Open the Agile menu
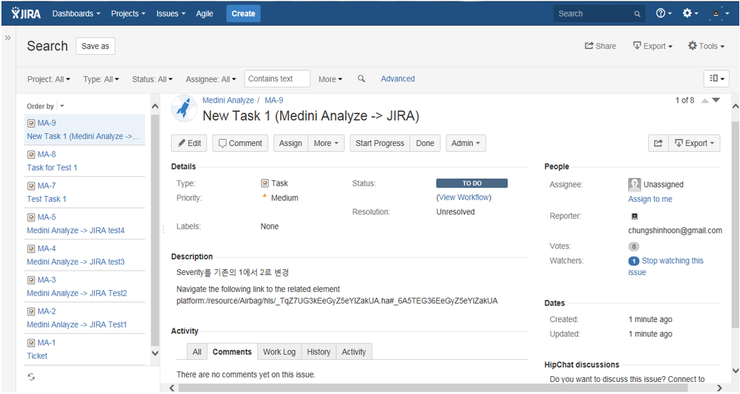This screenshot has height=394, width=740. click(x=204, y=14)
